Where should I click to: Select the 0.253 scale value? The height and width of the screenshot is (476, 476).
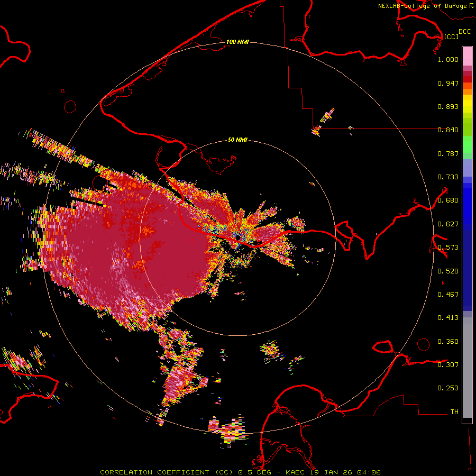(x=448, y=388)
